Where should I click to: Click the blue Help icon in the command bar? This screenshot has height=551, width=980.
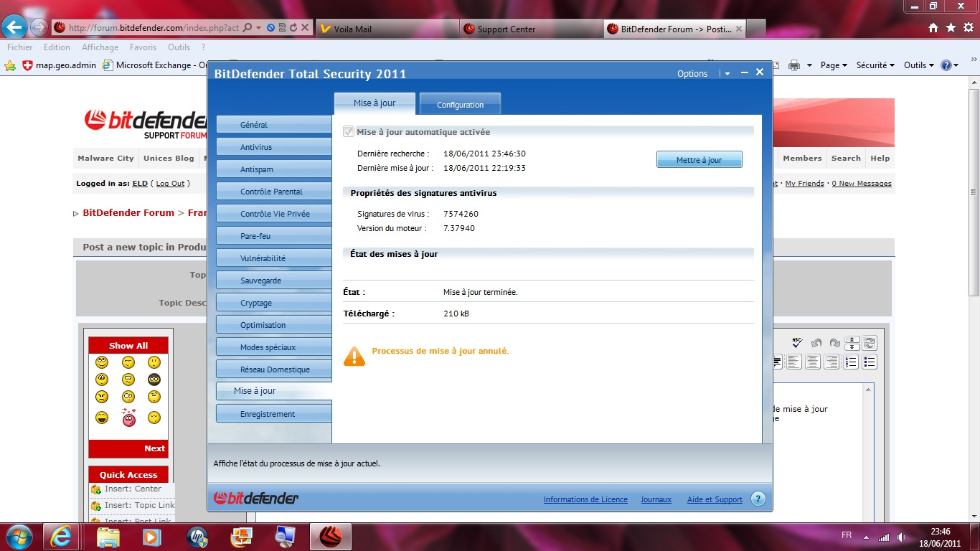(x=946, y=65)
